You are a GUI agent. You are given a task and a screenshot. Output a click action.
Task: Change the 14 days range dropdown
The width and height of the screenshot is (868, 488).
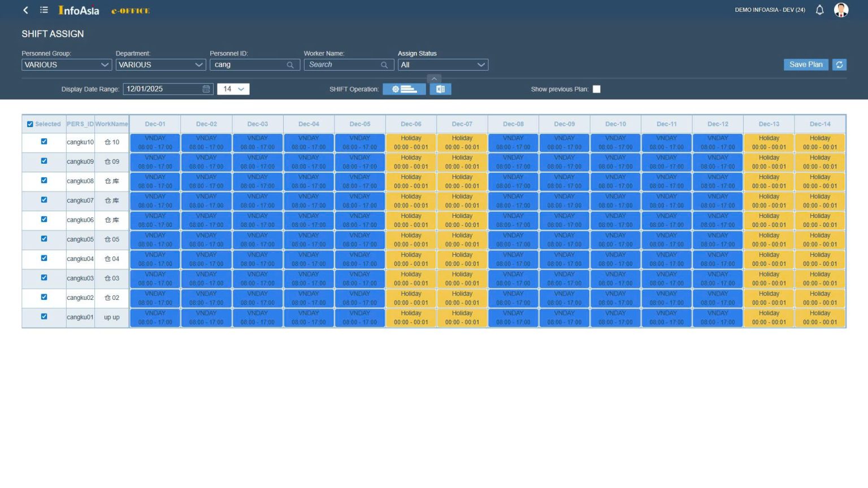(233, 89)
